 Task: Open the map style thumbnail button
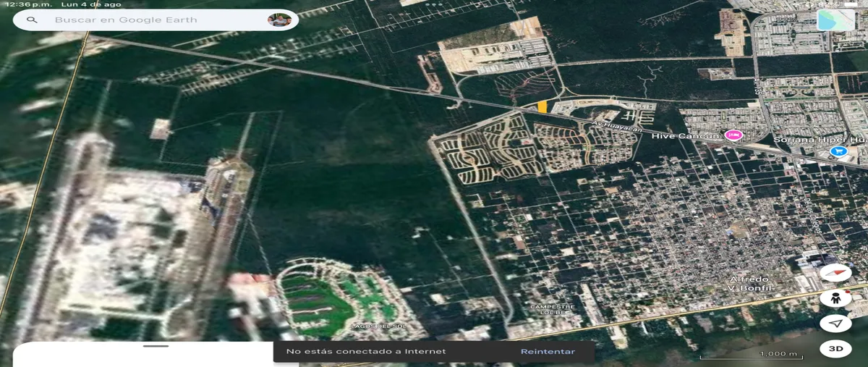[835, 20]
